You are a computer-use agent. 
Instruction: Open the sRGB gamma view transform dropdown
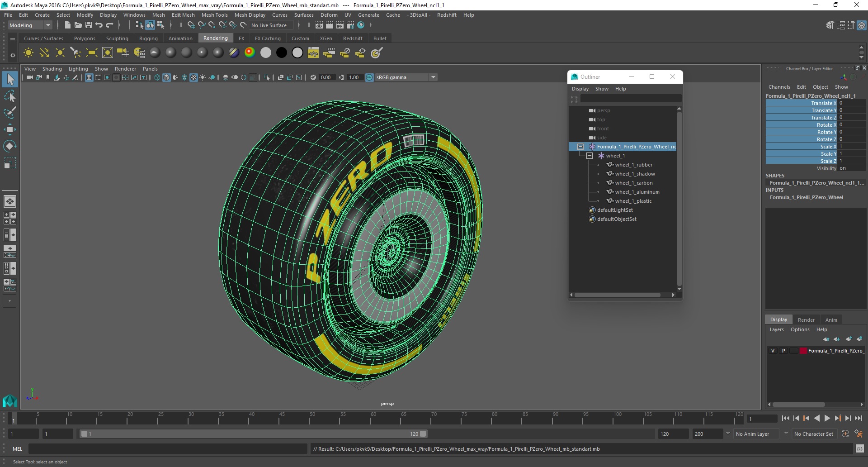(x=406, y=77)
